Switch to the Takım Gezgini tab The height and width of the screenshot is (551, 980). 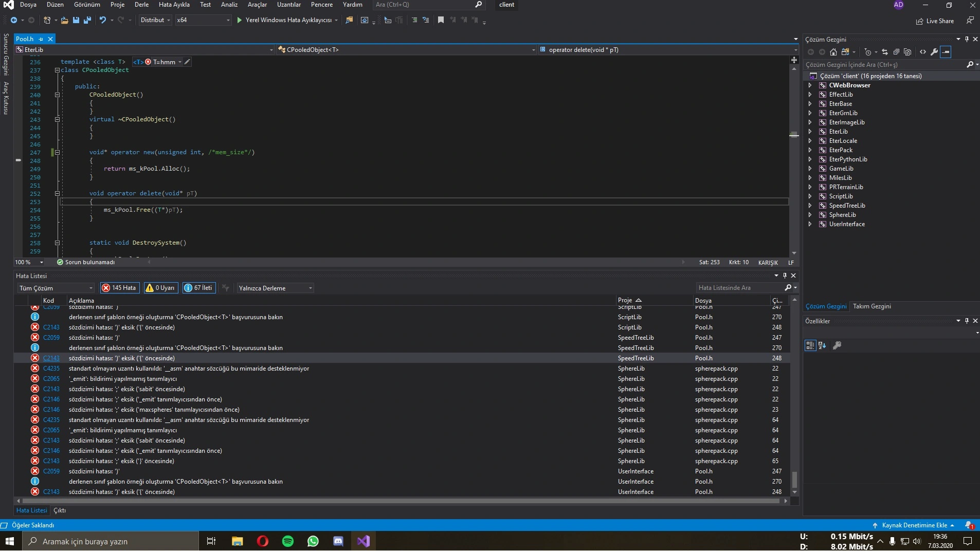tap(872, 306)
